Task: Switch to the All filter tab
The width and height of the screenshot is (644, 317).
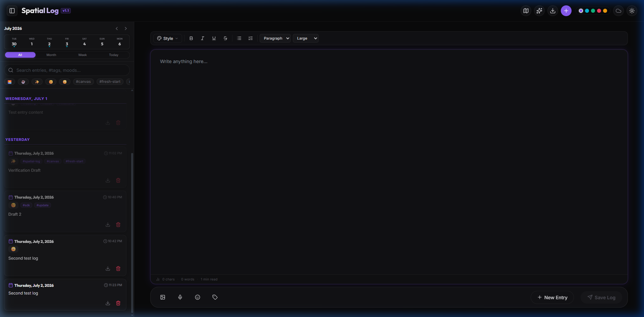Action: (x=20, y=55)
